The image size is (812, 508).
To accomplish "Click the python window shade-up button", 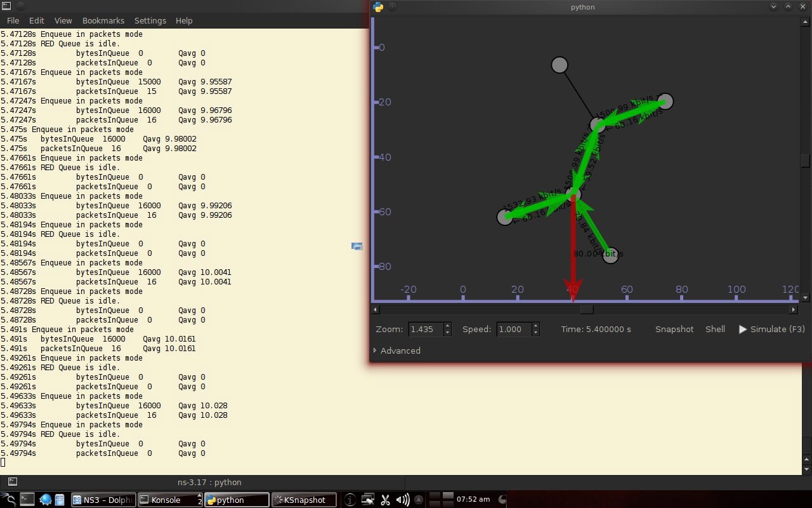I will pos(789,7).
